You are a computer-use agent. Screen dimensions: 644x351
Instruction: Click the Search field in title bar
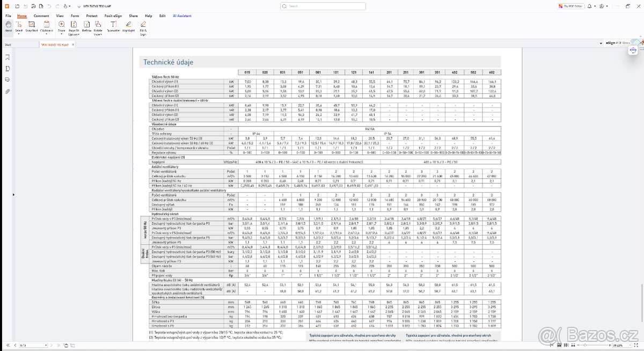[x=323, y=6]
